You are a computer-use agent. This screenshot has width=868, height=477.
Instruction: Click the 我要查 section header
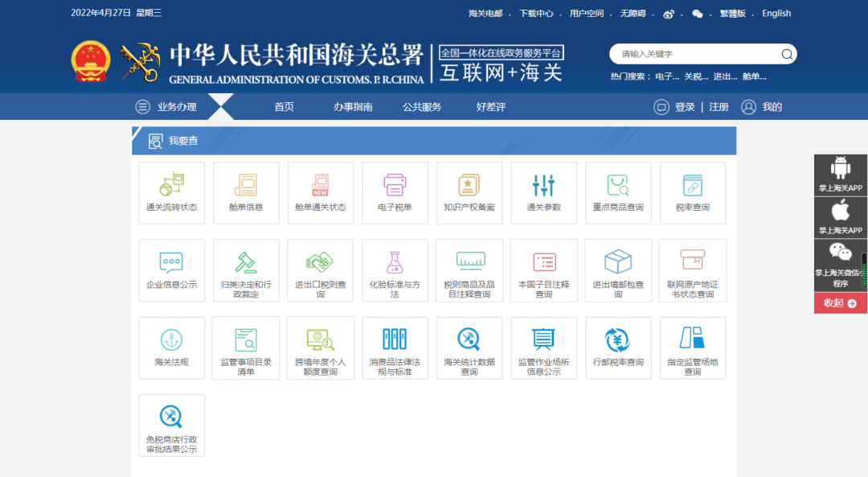[x=434, y=141]
